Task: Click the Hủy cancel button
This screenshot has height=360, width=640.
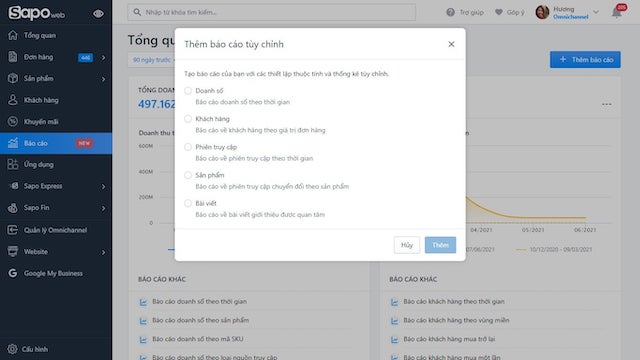Action: click(407, 245)
